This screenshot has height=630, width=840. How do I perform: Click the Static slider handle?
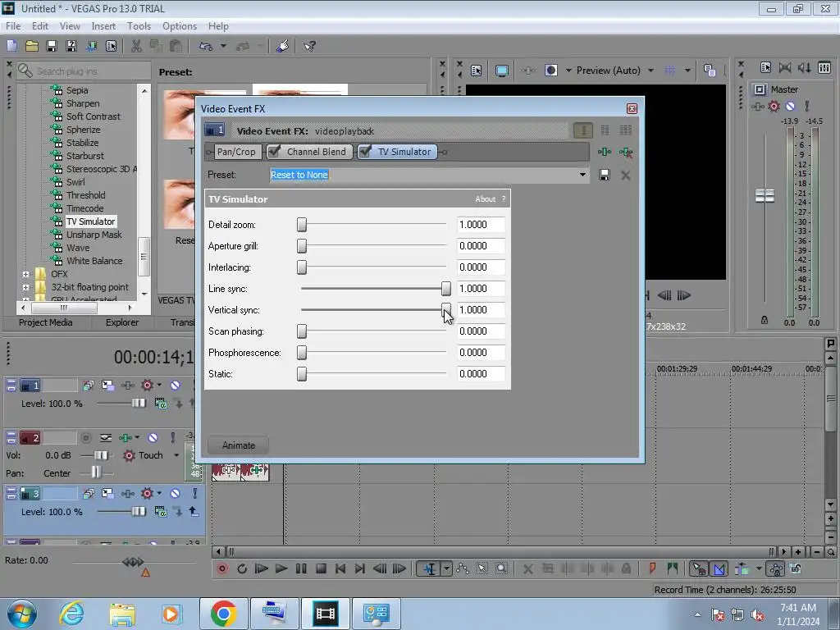click(x=302, y=374)
